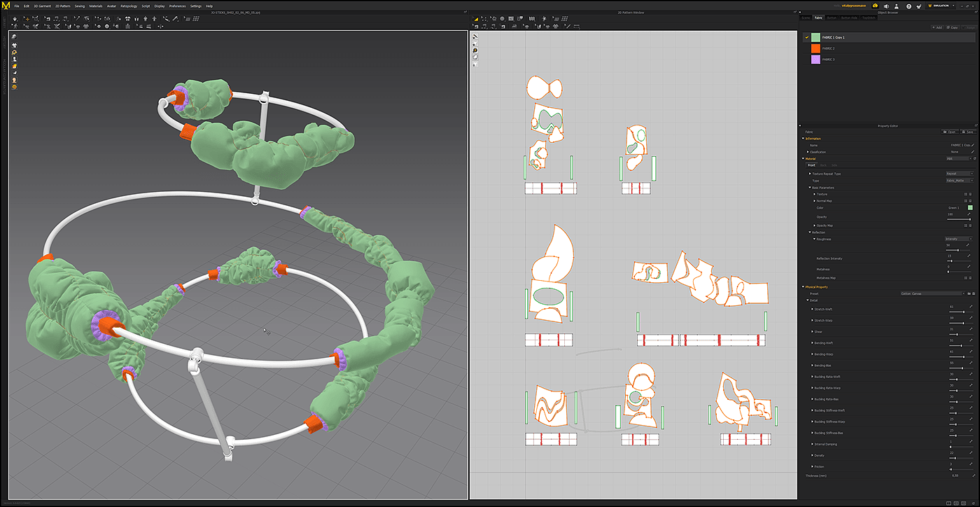Image resolution: width=980 pixels, height=507 pixels.
Task: Click the garment display icon in 3D viewport
Action: (14, 45)
